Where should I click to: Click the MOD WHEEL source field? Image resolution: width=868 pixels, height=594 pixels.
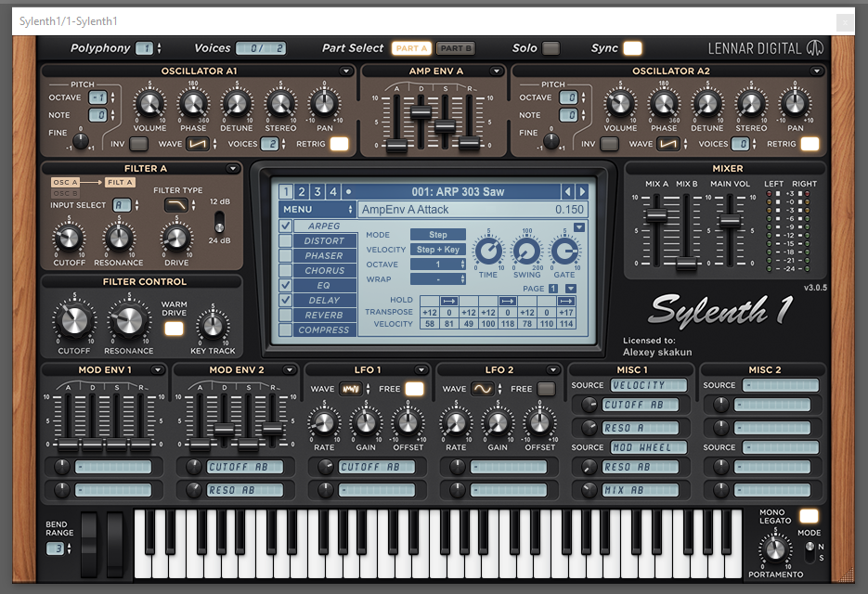649,447
